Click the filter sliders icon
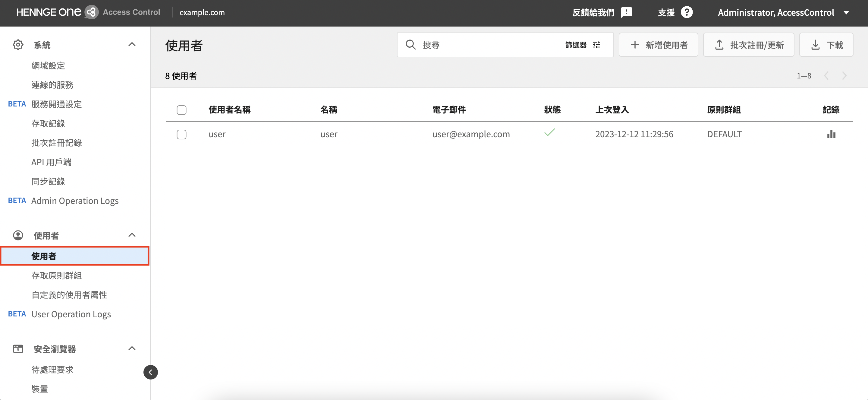 [x=596, y=45]
